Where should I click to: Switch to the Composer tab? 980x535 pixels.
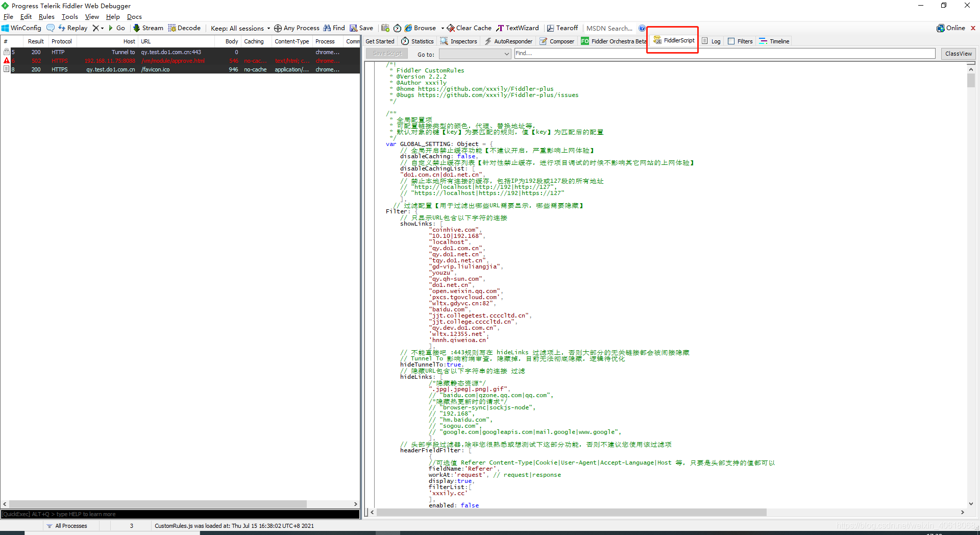pos(557,41)
